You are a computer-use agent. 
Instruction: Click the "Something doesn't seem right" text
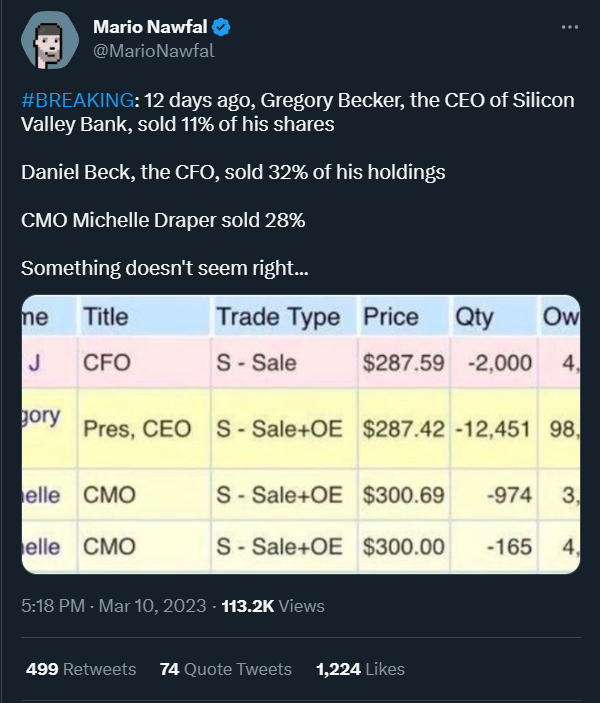click(165, 268)
